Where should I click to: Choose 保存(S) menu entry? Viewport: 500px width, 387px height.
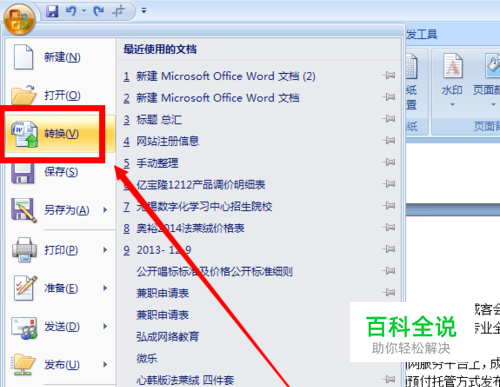[61, 172]
